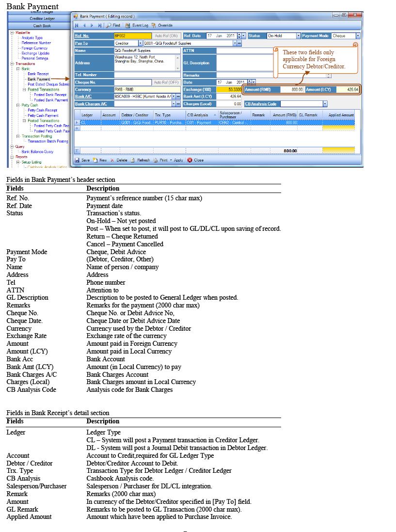Expand the Payment Mode Cheque dropdown
396x532 pixels.
pyautogui.click(x=358, y=36)
